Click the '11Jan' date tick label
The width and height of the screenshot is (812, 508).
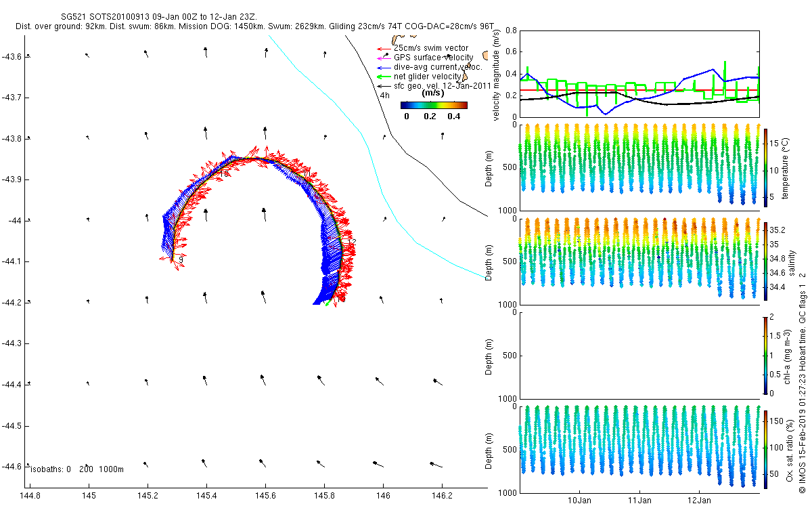pos(639,501)
